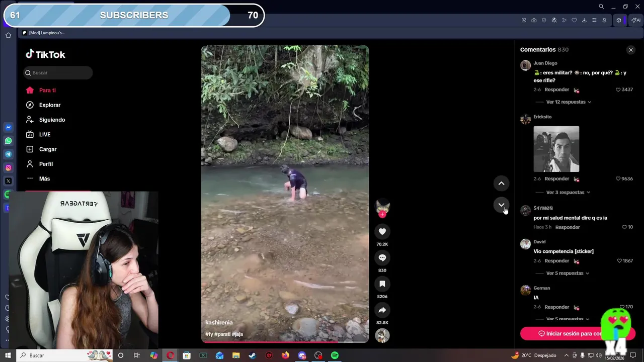Click the browser snapshot camera icon

(x=534, y=20)
